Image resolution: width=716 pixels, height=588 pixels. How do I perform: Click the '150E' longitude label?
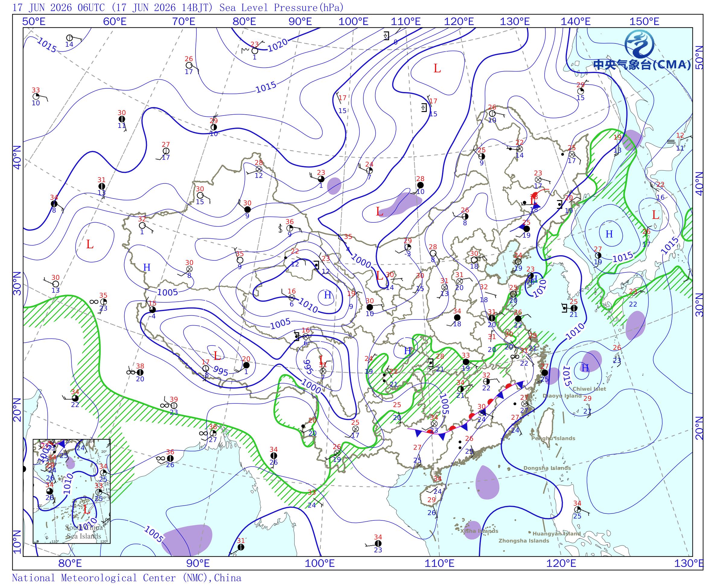[644, 22]
